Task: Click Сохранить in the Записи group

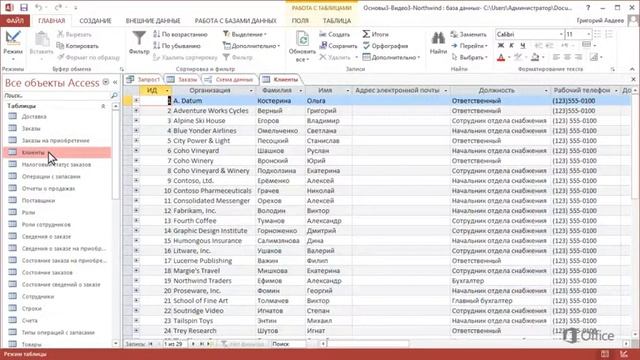Action: click(x=338, y=46)
